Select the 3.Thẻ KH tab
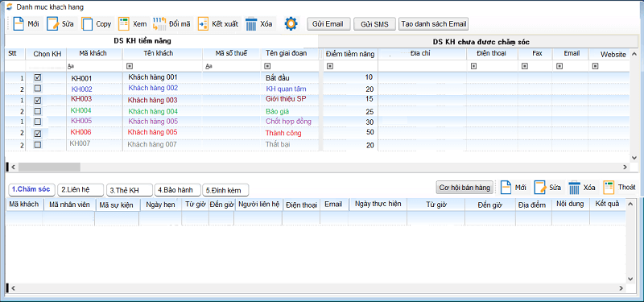This screenshot has width=644, height=302. point(130,190)
